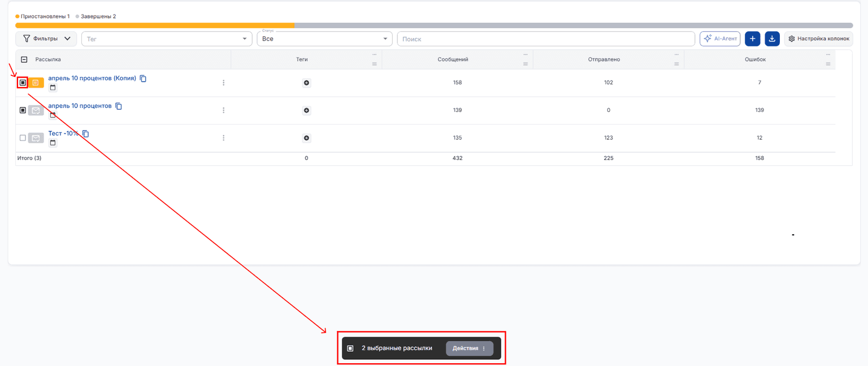Click the "Завершены 2" legend item
868x366 pixels.
tap(96, 16)
